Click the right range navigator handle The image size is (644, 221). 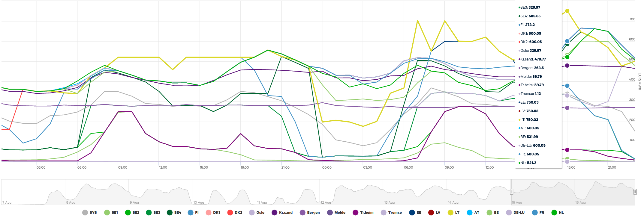pos(635,192)
